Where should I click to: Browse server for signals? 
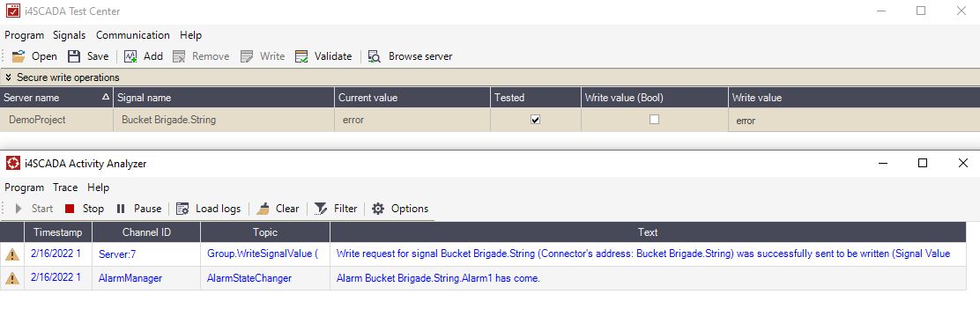410,56
